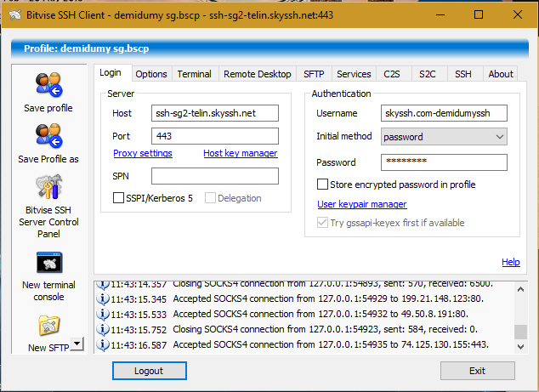Switch to the SSH tab
The image size is (539, 392).
[463, 74]
